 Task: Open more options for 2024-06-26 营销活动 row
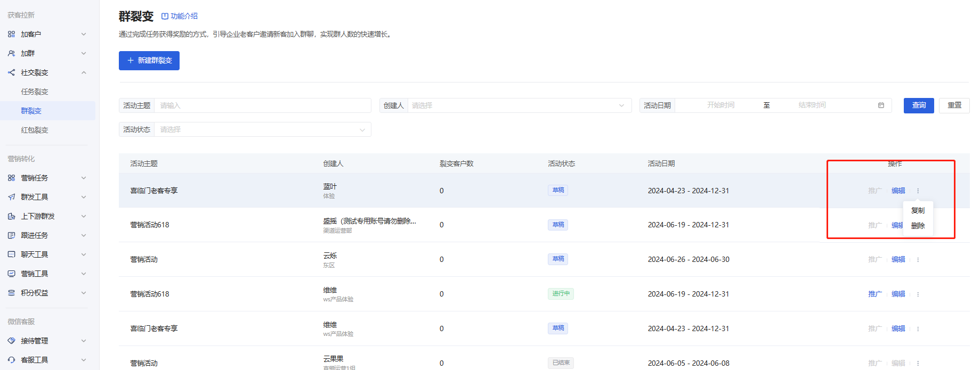tap(918, 260)
